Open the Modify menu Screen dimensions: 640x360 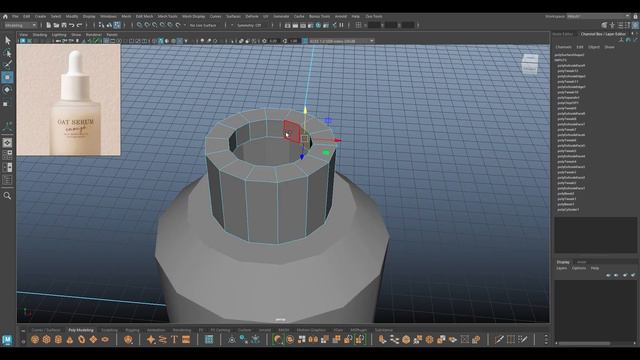tap(72, 17)
